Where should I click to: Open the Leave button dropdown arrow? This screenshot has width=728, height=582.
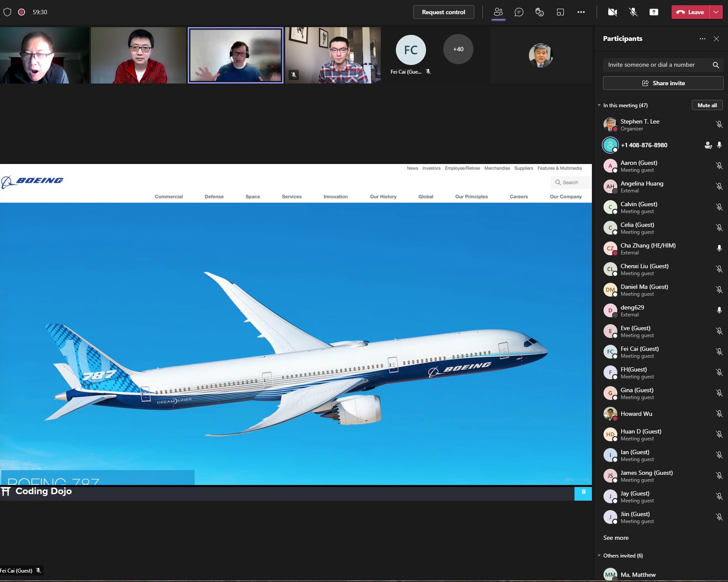point(716,12)
